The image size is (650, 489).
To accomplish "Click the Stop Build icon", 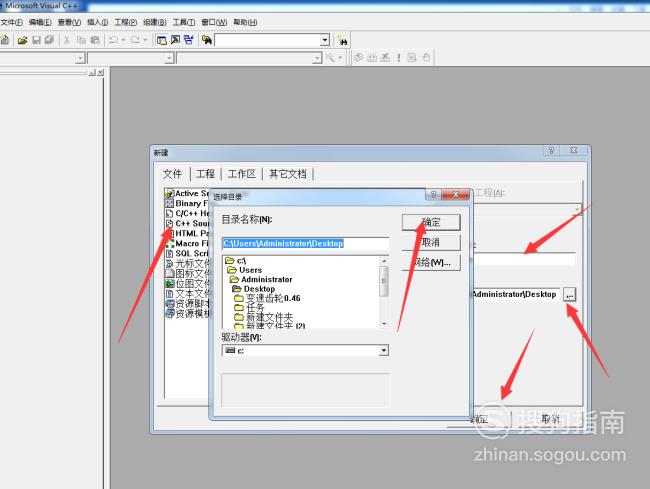I will 386,58.
